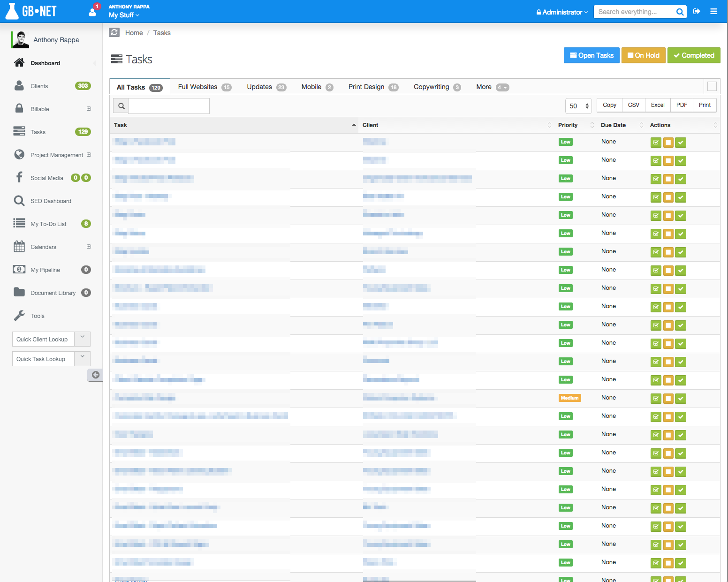
Task: Click the Social Media Facebook icon
Action: (19, 177)
